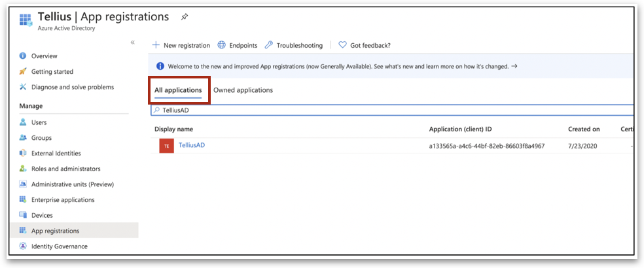Viewport: 644px width, 268px height.
Task: Click Administrative units icon
Action: point(23,184)
